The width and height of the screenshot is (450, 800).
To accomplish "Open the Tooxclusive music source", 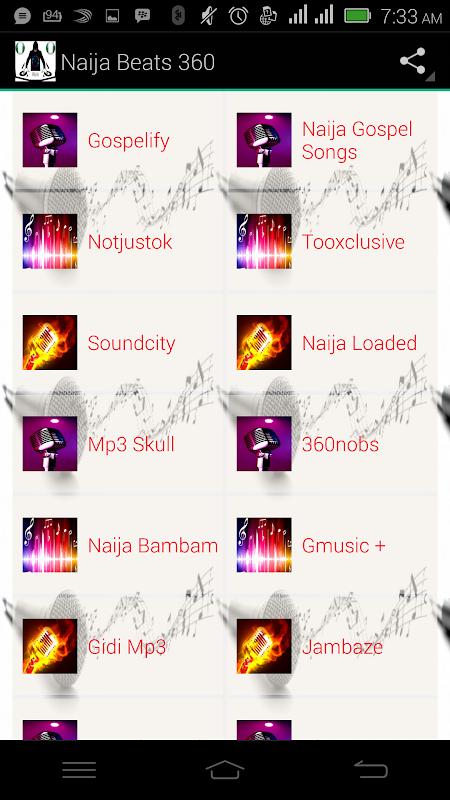I will (x=353, y=242).
